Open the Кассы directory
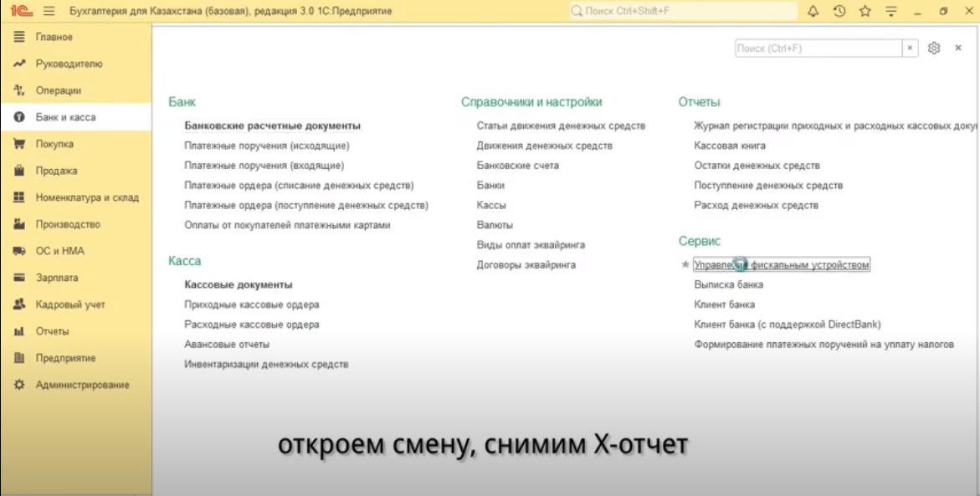980x496 pixels. (491, 205)
